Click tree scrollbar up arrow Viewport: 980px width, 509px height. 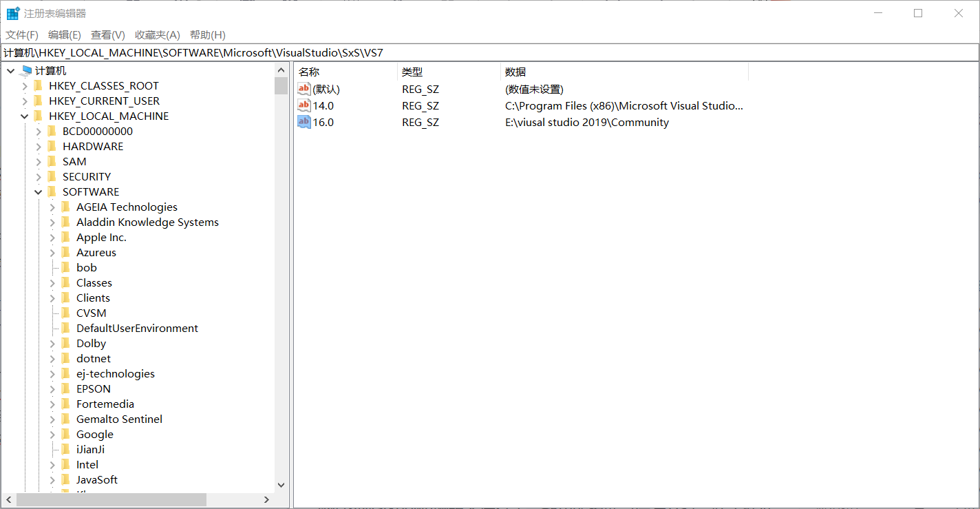point(281,70)
